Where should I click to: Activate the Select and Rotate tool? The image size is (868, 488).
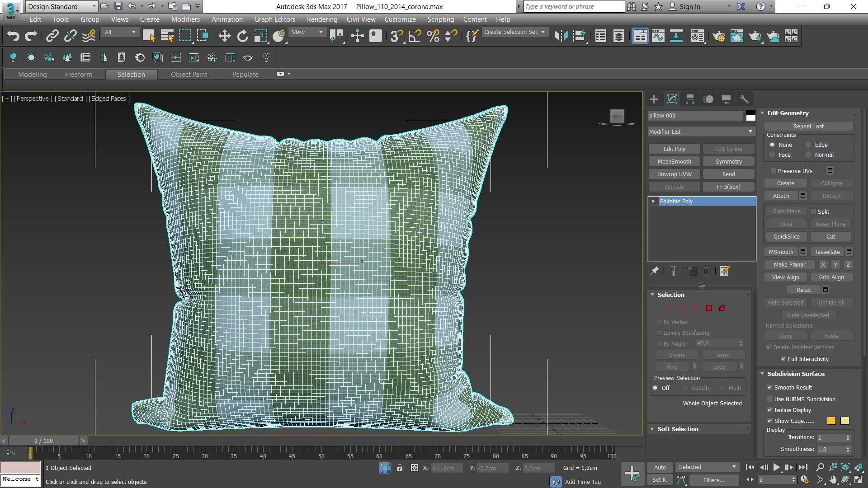pos(243,36)
